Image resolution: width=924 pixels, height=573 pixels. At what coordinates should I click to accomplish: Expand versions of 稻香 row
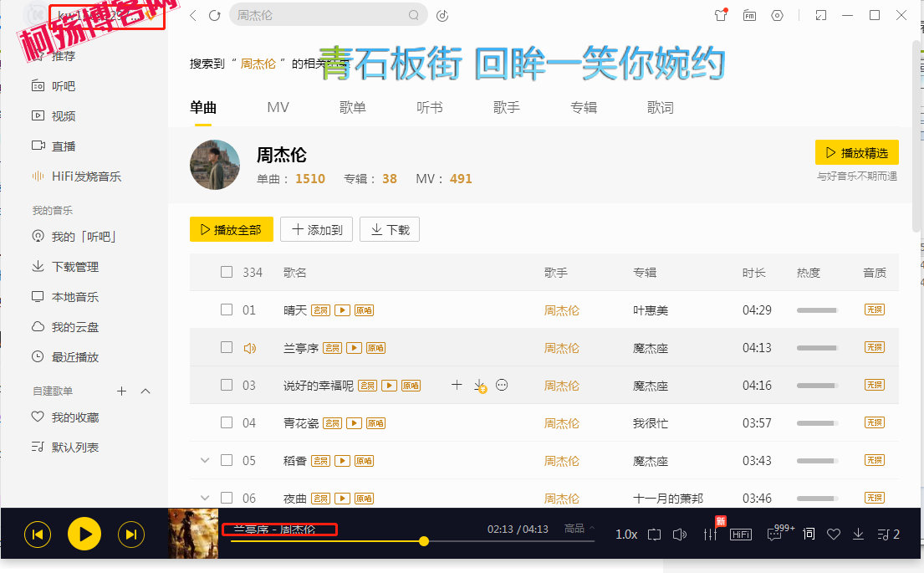tap(205, 460)
